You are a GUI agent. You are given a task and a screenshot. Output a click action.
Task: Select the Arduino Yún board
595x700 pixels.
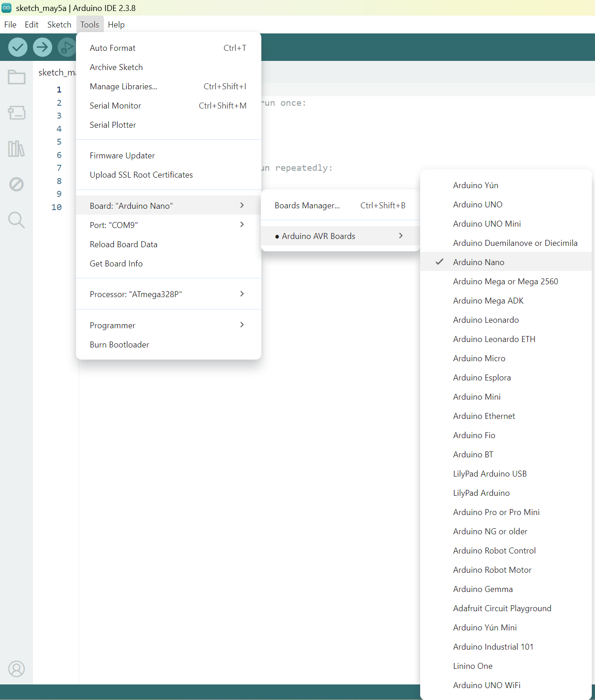[x=506, y=185]
